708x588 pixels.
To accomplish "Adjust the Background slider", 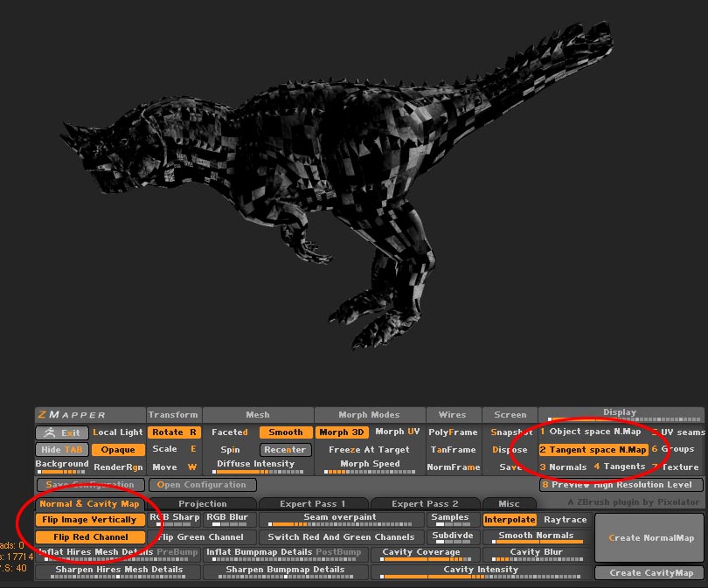I will click(x=62, y=467).
